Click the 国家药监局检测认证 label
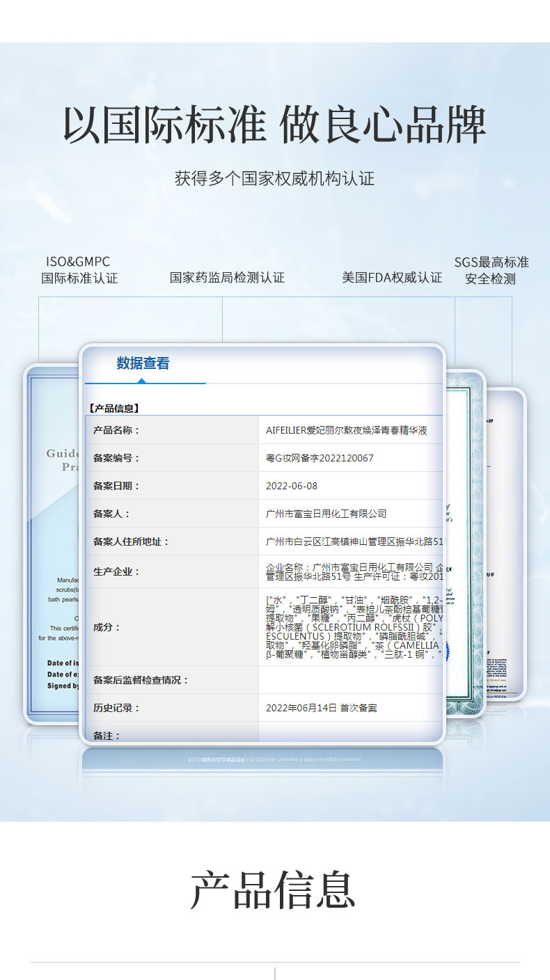The image size is (550, 980). tap(227, 278)
